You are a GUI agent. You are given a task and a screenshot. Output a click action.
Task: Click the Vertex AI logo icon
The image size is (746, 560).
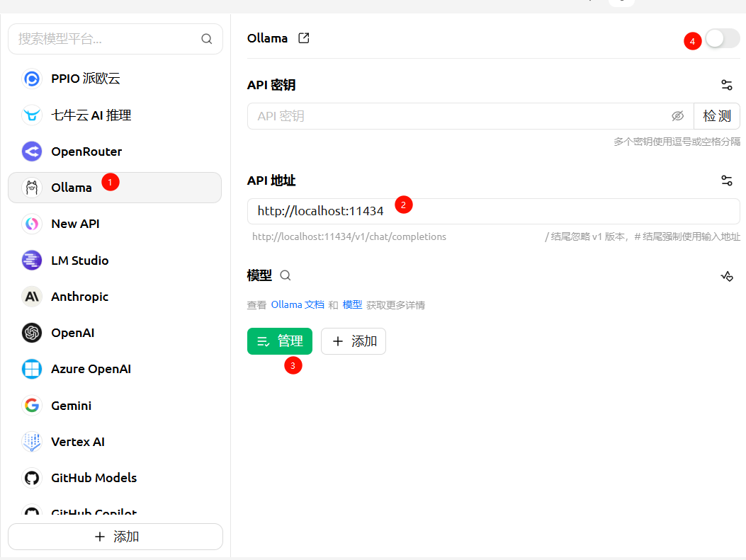click(32, 442)
